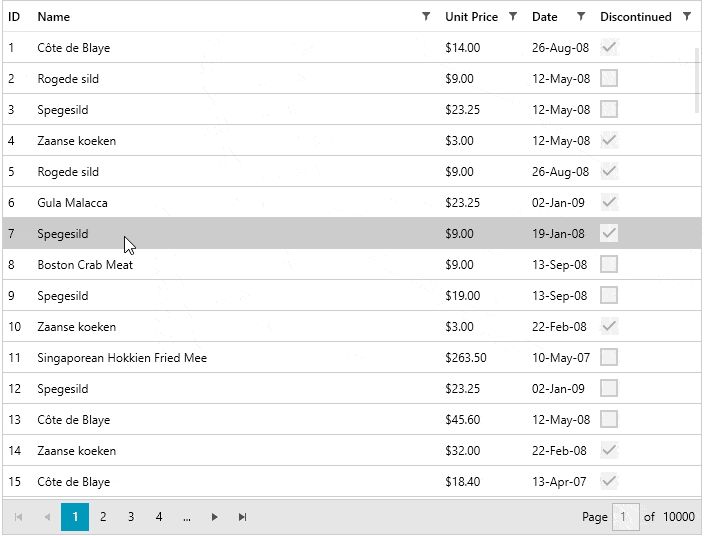Viewport: 713px width, 536px height.
Task: Sort by the ID column header
Action: click(x=14, y=17)
